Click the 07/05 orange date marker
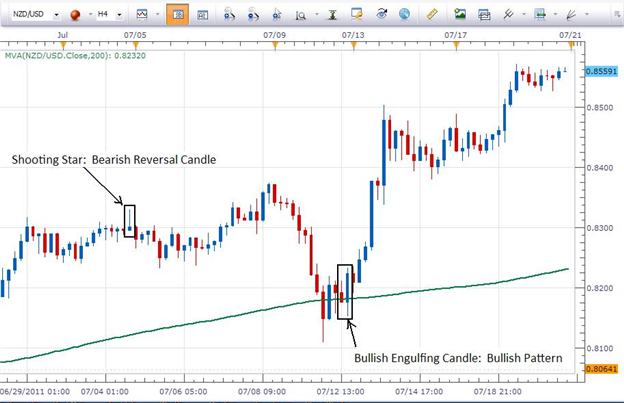Image resolution: width=624 pixels, height=403 pixels. tap(135, 45)
